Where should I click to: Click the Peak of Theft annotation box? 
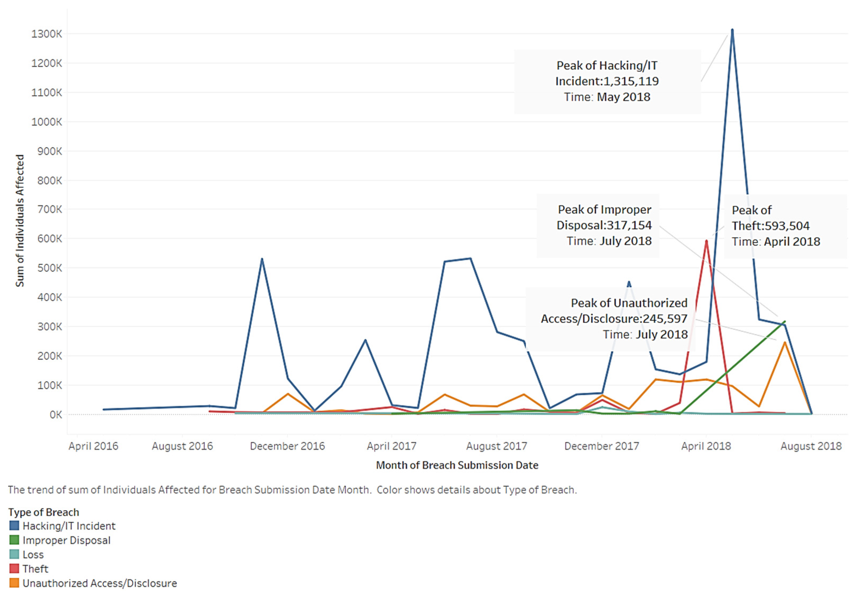coord(776,226)
